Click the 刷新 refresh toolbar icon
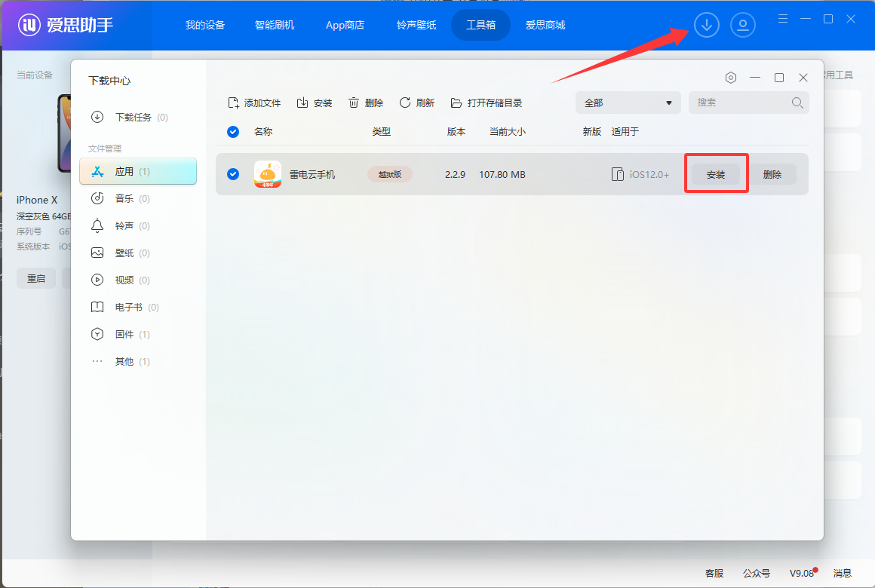Image resolution: width=875 pixels, height=588 pixels. click(405, 103)
